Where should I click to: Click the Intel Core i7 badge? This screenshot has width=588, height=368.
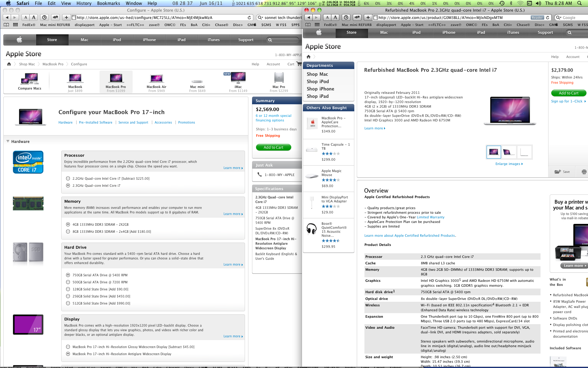tap(28, 162)
